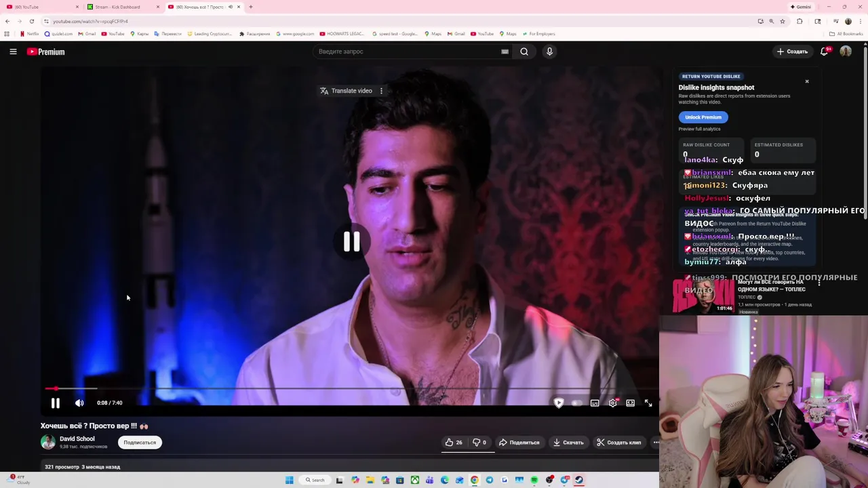The width and height of the screenshot is (868, 488).
Task: Toggle the autoplay switch in player controls
Action: coord(577,403)
